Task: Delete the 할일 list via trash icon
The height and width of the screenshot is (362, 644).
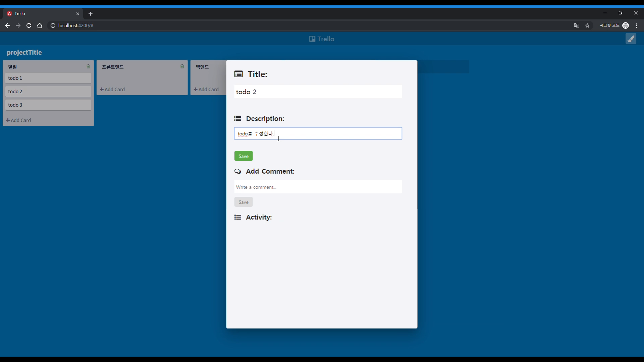Action: (x=88, y=66)
